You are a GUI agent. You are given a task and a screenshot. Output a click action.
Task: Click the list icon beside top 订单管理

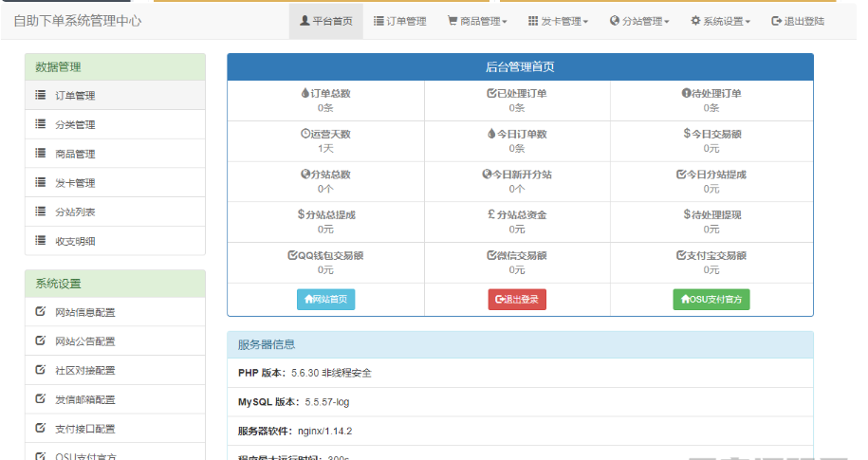(x=379, y=21)
